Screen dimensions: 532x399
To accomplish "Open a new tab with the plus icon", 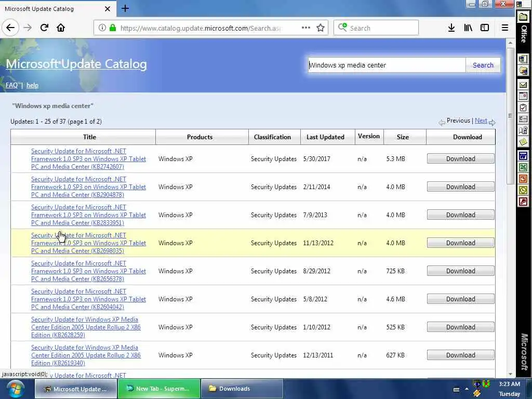I will click(125, 8).
